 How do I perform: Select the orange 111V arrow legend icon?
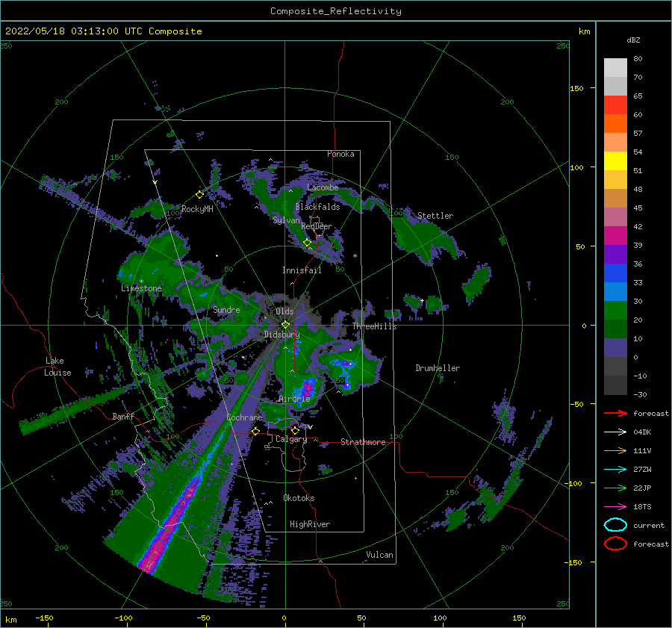tap(615, 450)
